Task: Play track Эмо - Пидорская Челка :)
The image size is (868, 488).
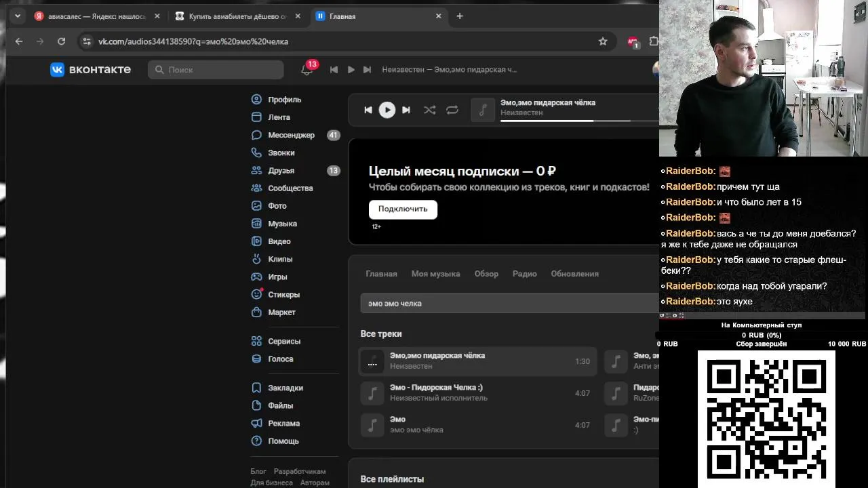Action: point(477,393)
